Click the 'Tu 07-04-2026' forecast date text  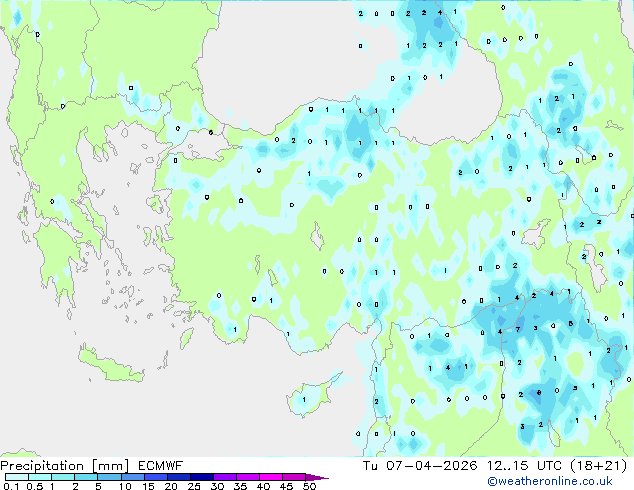tap(420, 466)
